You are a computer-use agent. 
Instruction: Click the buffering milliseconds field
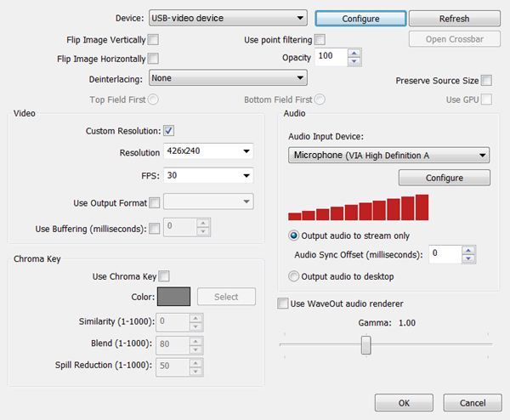coord(180,227)
